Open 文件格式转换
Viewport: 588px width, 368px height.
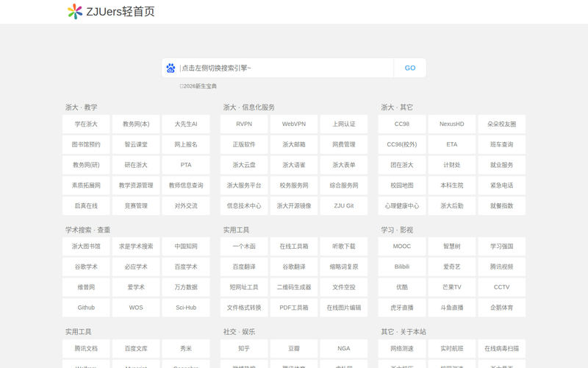point(244,308)
